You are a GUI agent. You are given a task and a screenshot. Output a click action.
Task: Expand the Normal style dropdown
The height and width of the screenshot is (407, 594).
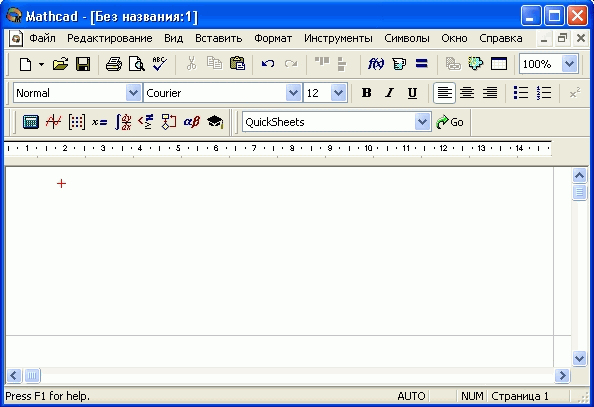133,93
